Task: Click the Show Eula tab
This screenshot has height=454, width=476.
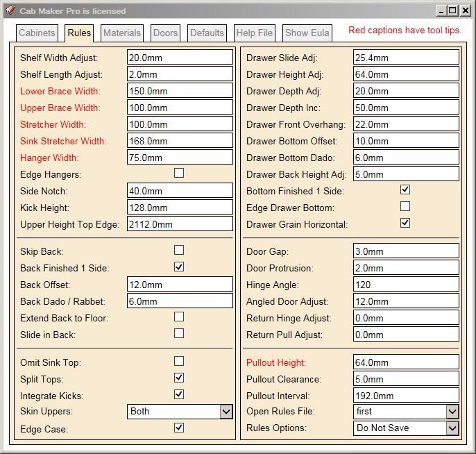Action: (307, 33)
